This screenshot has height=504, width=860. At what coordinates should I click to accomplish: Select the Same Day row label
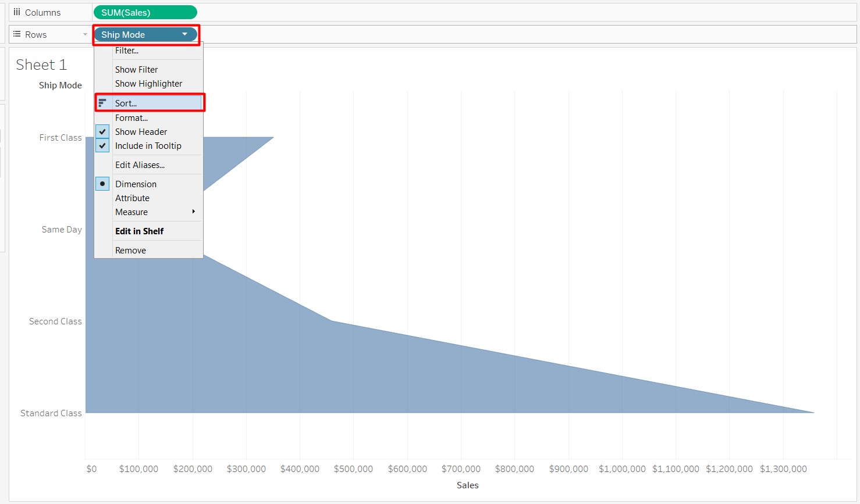[62, 230]
